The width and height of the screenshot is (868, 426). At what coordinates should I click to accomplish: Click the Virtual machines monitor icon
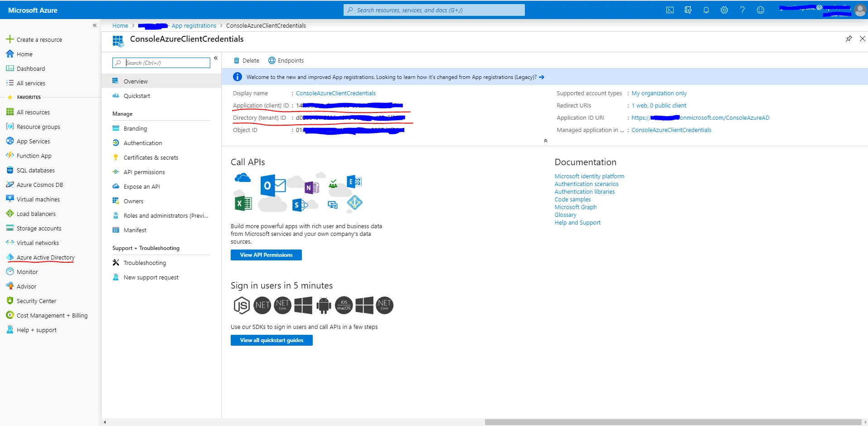[x=10, y=199]
